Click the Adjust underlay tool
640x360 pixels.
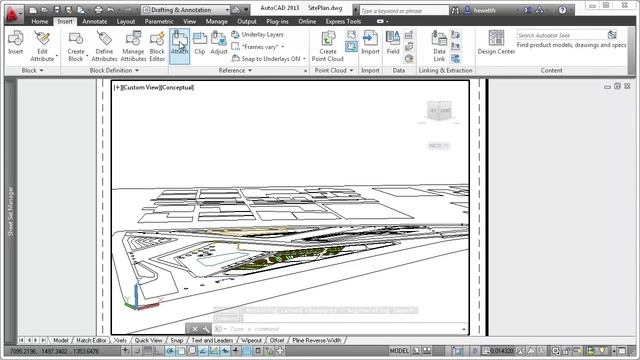click(x=219, y=42)
